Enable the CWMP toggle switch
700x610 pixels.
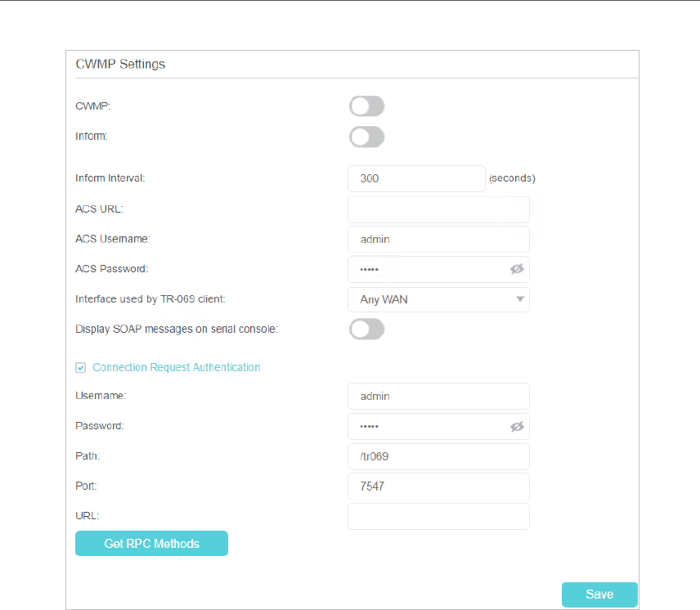(366, 106)
